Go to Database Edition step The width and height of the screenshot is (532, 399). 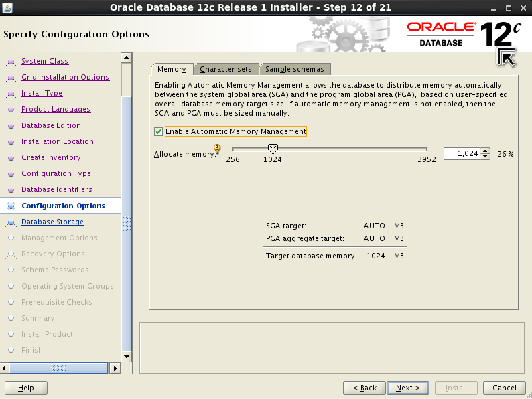pyautogui.click(x=51, y=125)
